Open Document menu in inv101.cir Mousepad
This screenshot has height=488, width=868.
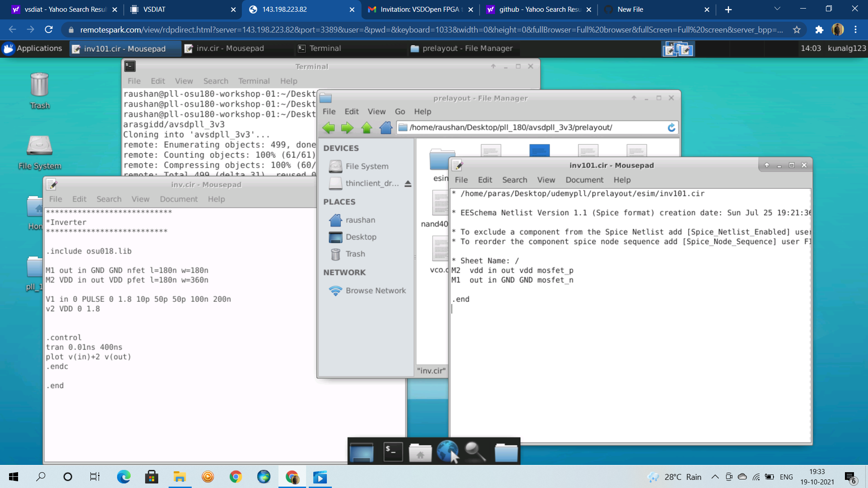[x=584, y=180]
